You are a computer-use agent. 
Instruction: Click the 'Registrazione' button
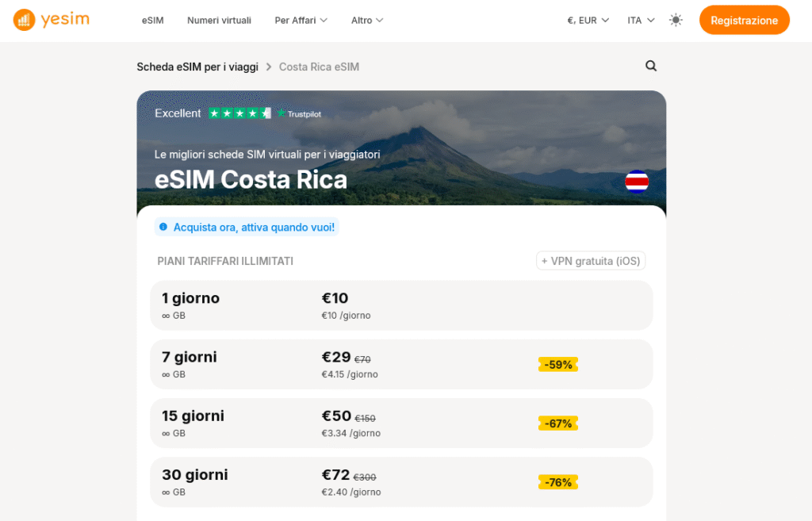click(x=744, y=20)
